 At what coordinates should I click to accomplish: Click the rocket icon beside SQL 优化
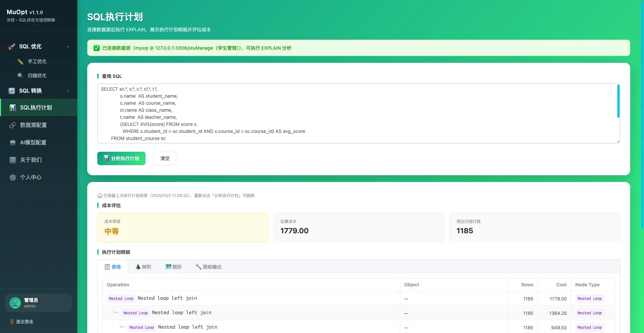tap(12, 47)
